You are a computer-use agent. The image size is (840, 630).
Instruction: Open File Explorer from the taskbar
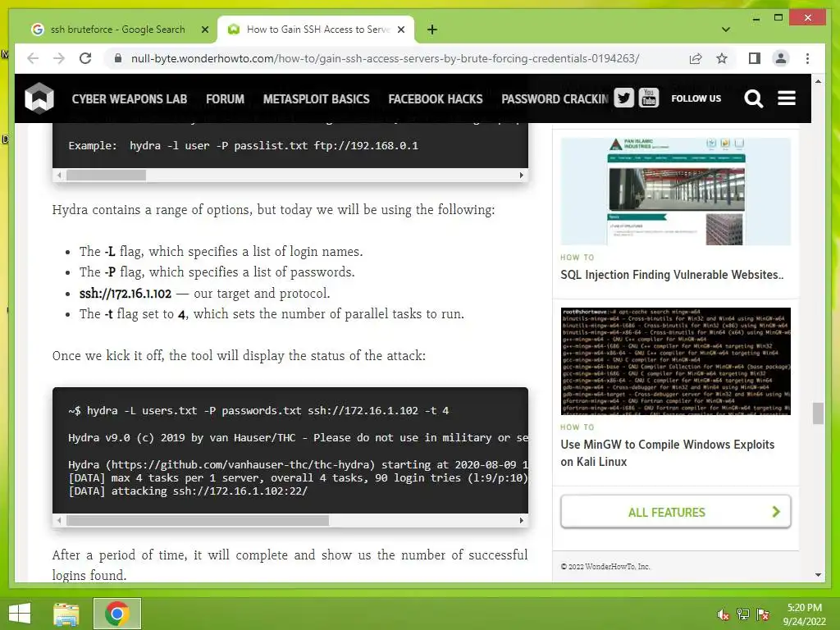tap(66, 614)
